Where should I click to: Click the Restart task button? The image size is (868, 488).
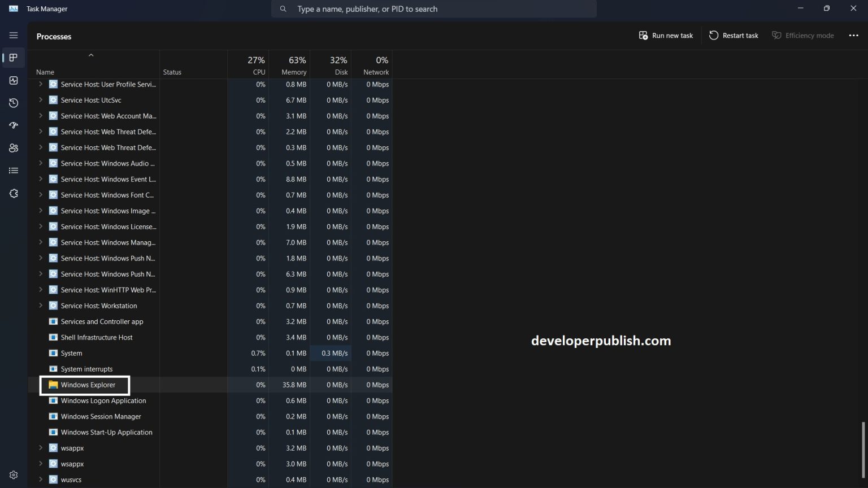(x=734, y=36)
